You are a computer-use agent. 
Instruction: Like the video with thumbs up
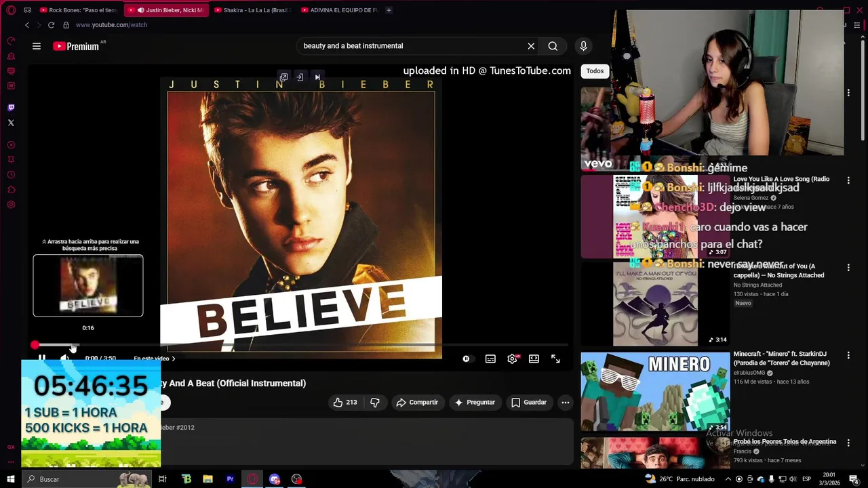[347, 403]
